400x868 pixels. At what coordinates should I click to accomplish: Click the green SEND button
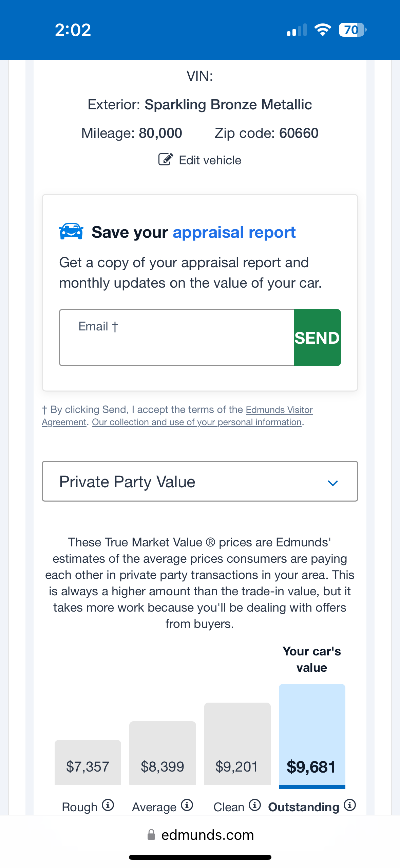[x=317, y=338]
